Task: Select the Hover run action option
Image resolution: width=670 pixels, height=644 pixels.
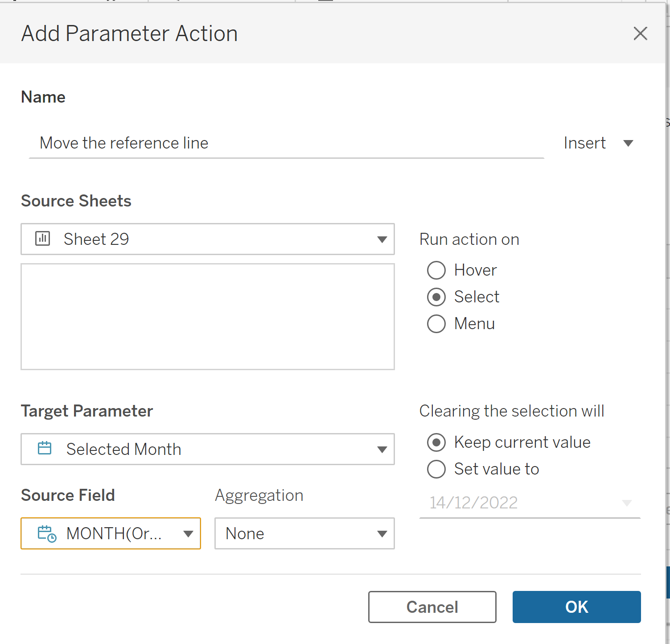Action: coord(436,270)
